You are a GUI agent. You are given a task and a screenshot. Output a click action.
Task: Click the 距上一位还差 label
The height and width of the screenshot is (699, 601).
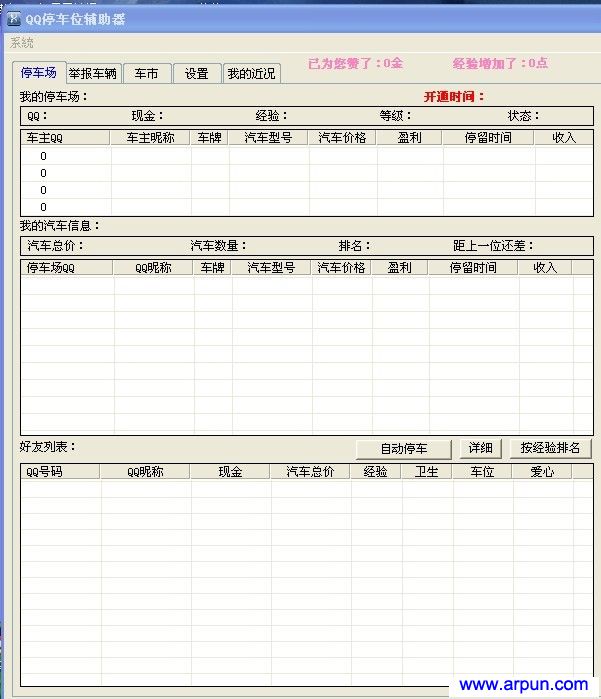[x=493, y=246]
